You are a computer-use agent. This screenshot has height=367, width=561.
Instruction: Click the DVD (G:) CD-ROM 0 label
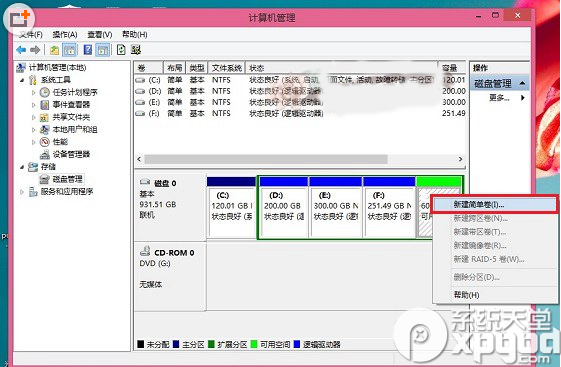[155, 264]
